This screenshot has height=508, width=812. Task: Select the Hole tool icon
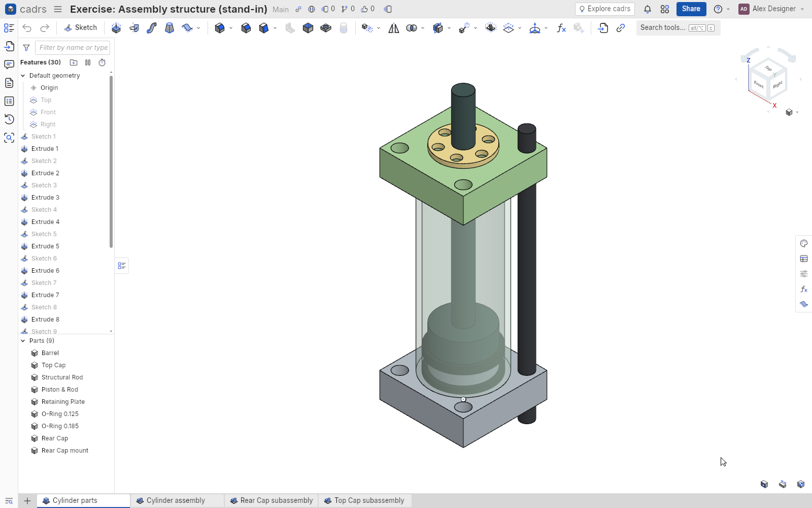(x=326, y=28)
